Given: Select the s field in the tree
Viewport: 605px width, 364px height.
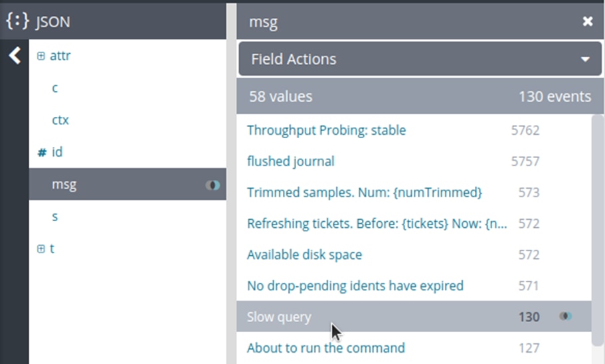Looking at the screenshot, I should click(x=54, y=217).
